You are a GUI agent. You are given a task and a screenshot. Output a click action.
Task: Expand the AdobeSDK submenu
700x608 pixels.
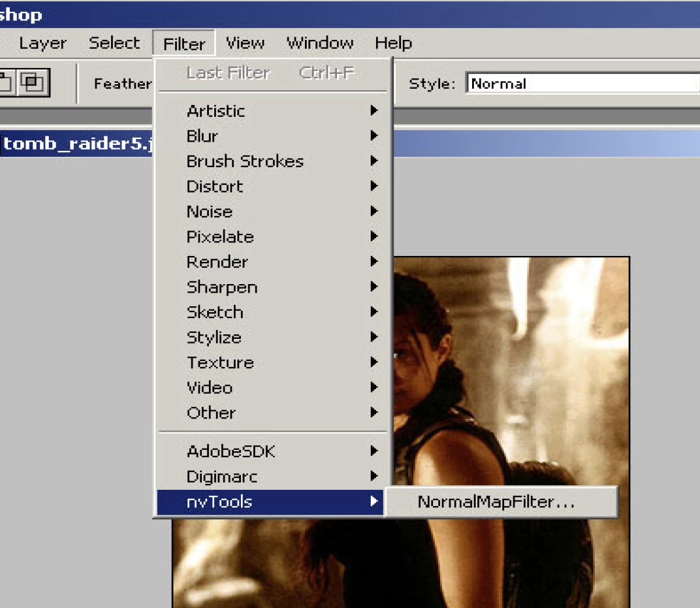pos(270,451)
